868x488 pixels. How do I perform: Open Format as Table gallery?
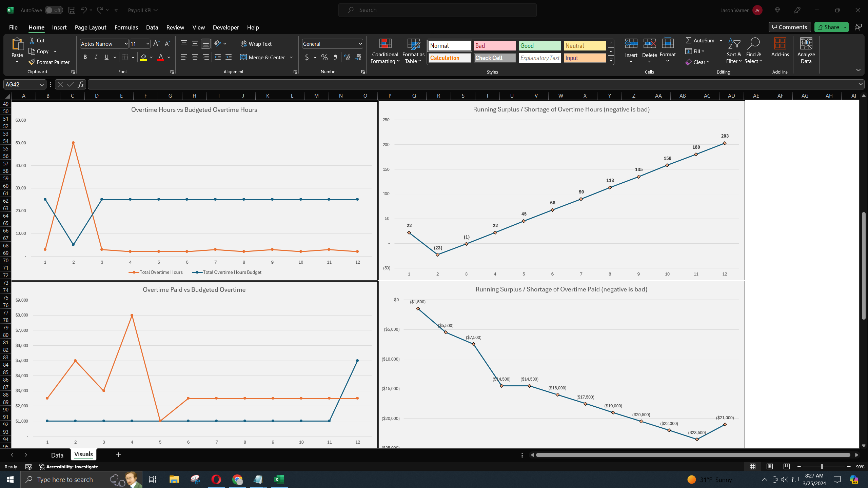(x=413, y=51)
